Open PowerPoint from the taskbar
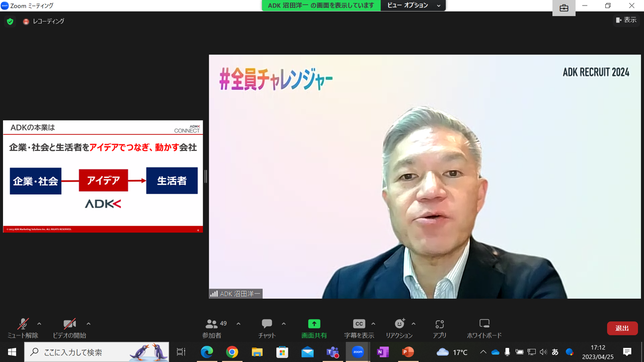The height and width of the screenshot is (362, 644). coord(408,352)
